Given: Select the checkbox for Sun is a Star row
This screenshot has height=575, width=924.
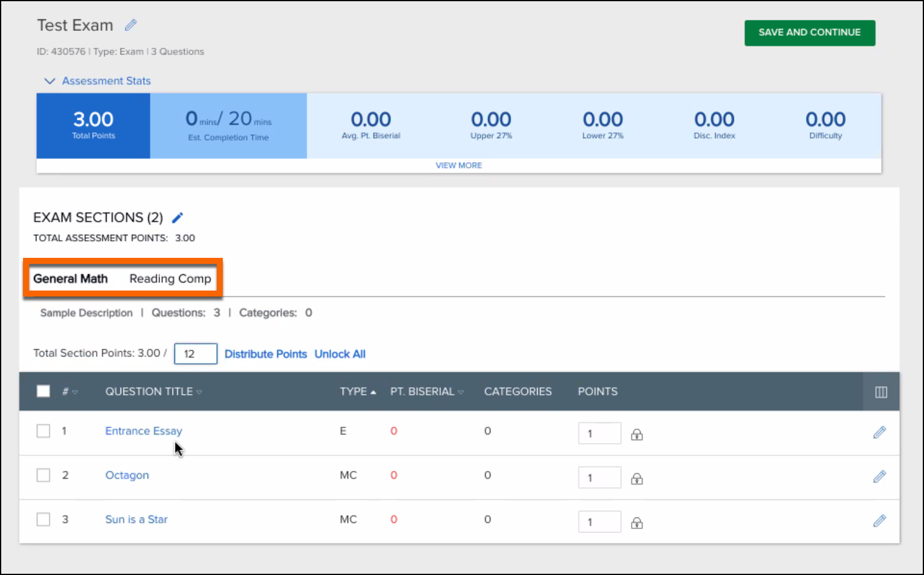Looking at the screenshot, I should pyautogui.click(x=43, y=519).
